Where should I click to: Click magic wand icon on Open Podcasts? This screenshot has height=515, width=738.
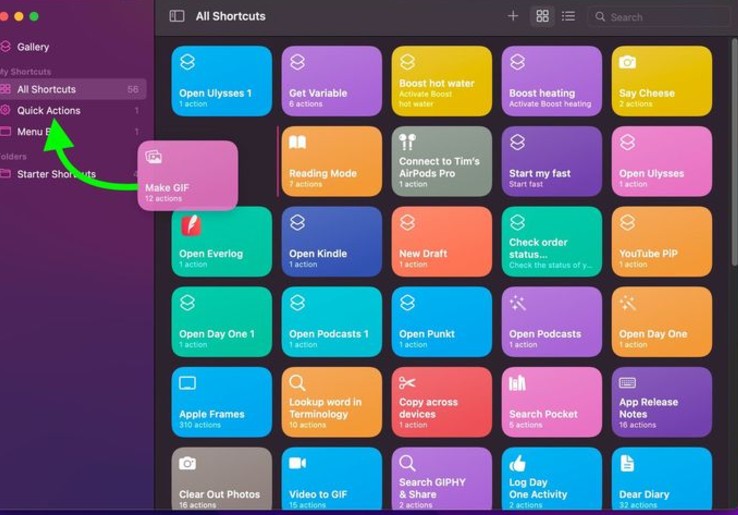tap(517, 303)
